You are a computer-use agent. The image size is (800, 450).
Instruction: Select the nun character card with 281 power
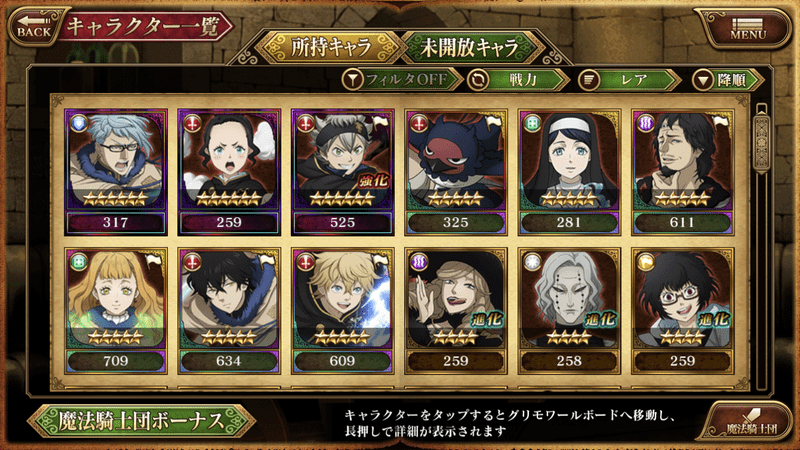click(x=569, y=172)
